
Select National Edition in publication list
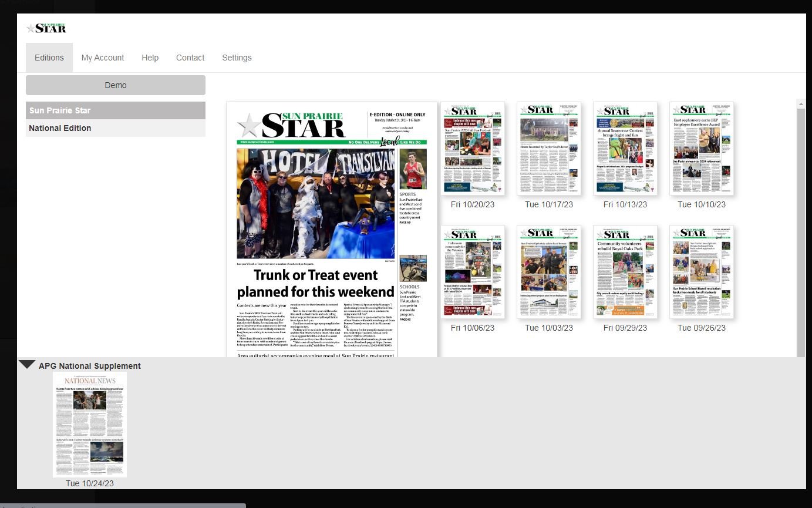[116, 128]
